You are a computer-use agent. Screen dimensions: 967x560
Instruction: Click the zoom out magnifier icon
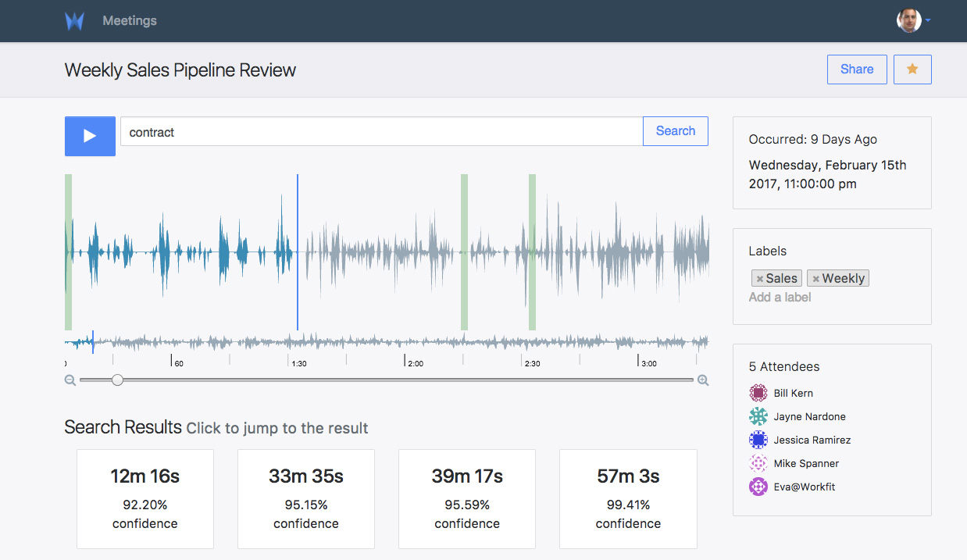(70, 380)
